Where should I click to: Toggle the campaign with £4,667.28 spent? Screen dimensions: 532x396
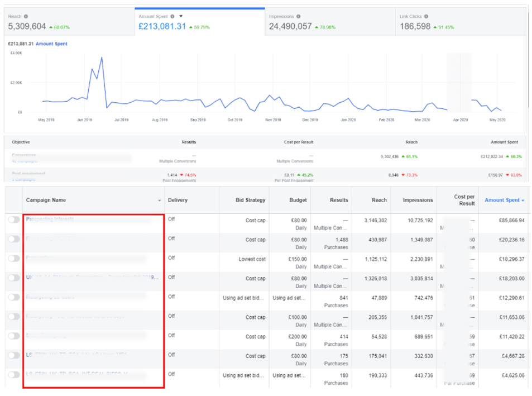click(x=14, y=355)
